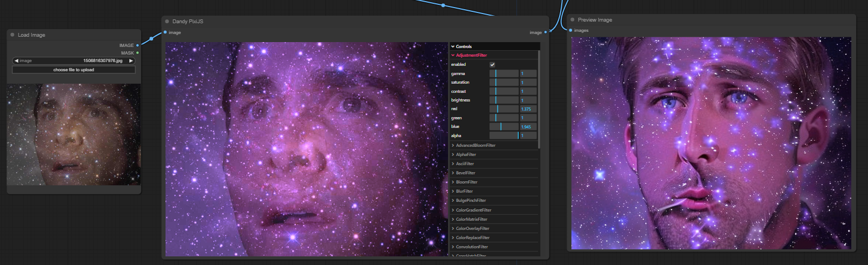
Task: Adjust the blue channel slider
Action: (504, 127)
